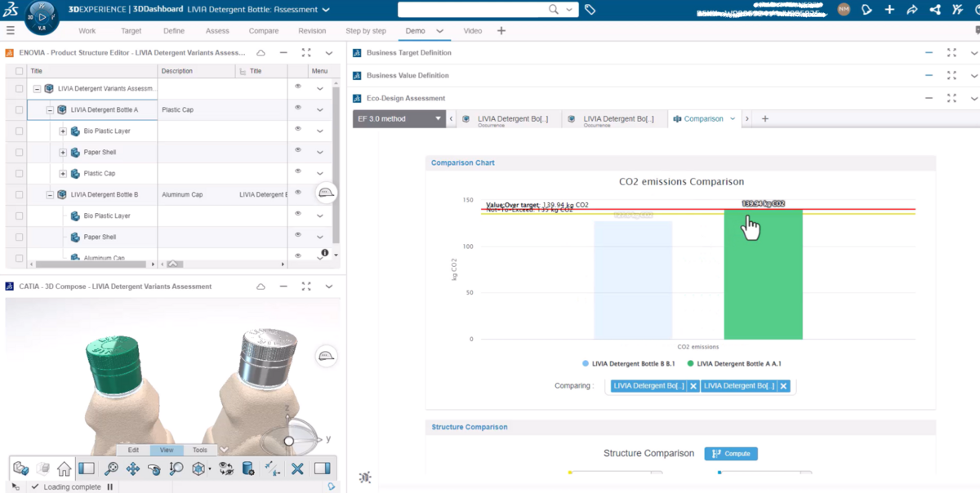Open the EF 3.0 method dropdown
This screenshot has width=980, height=493.
[399, 118]
